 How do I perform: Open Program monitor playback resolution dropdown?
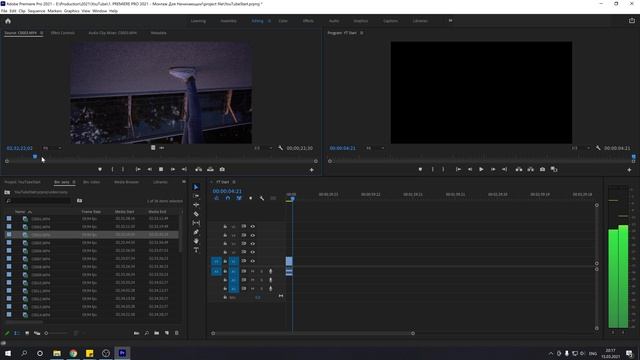pyautogui.click(x=581, y=148)
